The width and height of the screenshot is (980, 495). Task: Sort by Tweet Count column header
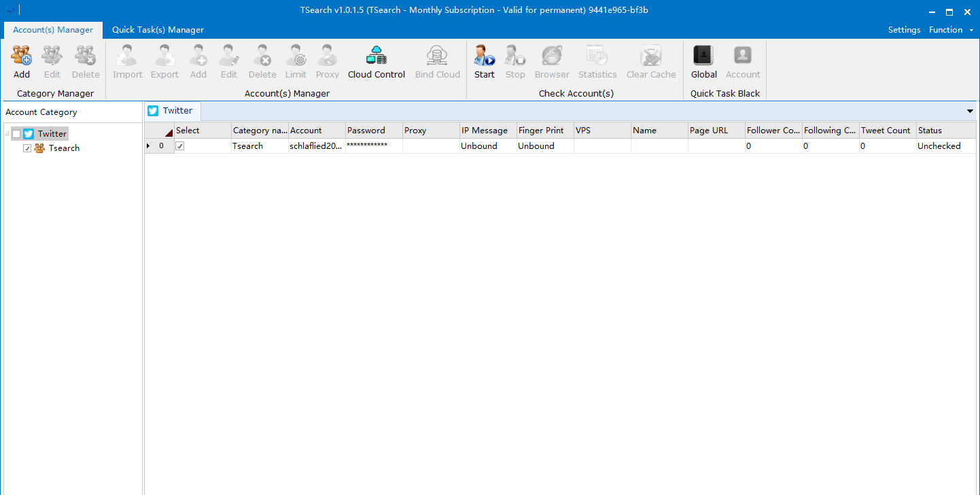(x=888, y=131)
